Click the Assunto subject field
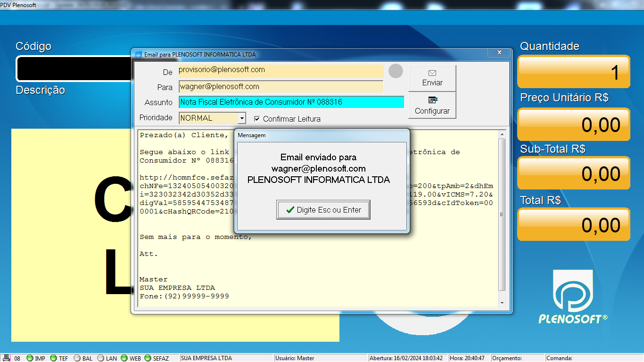The width and height of the screenshot is (644, 362). (291, 102)
